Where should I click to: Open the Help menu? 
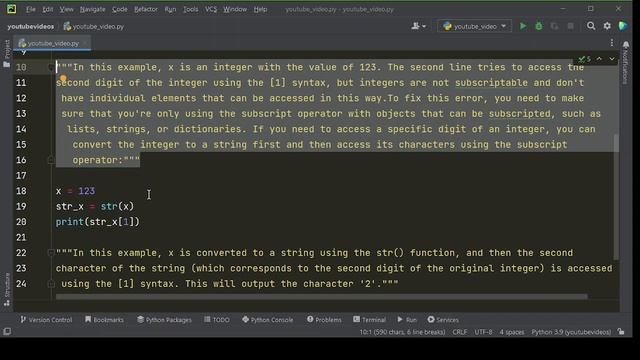[260, 9]
